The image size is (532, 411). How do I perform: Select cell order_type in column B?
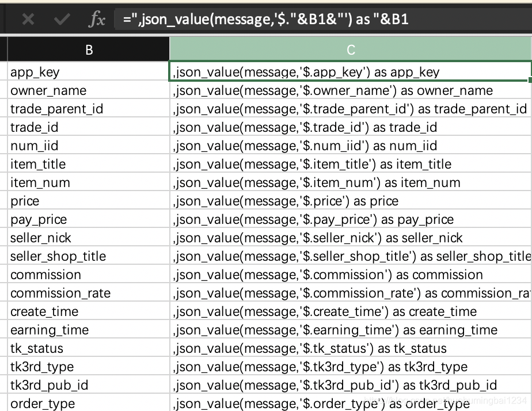pos(89,402)
